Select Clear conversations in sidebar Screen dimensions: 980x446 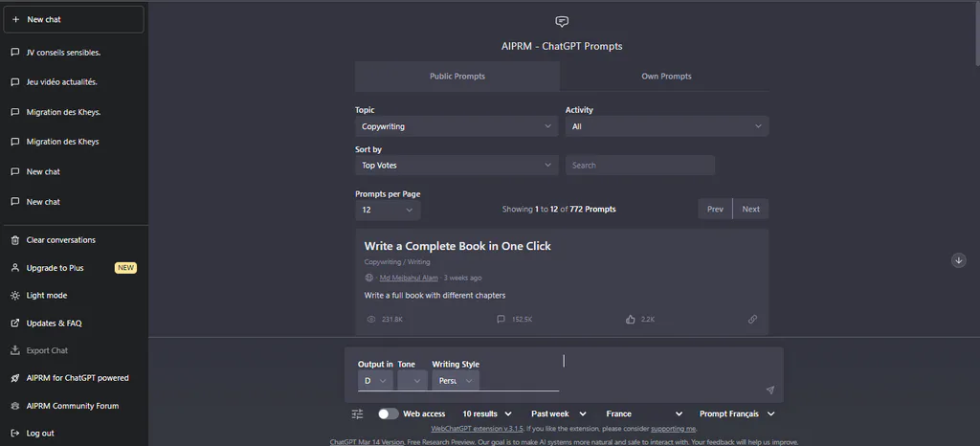(x=74, y=240)
